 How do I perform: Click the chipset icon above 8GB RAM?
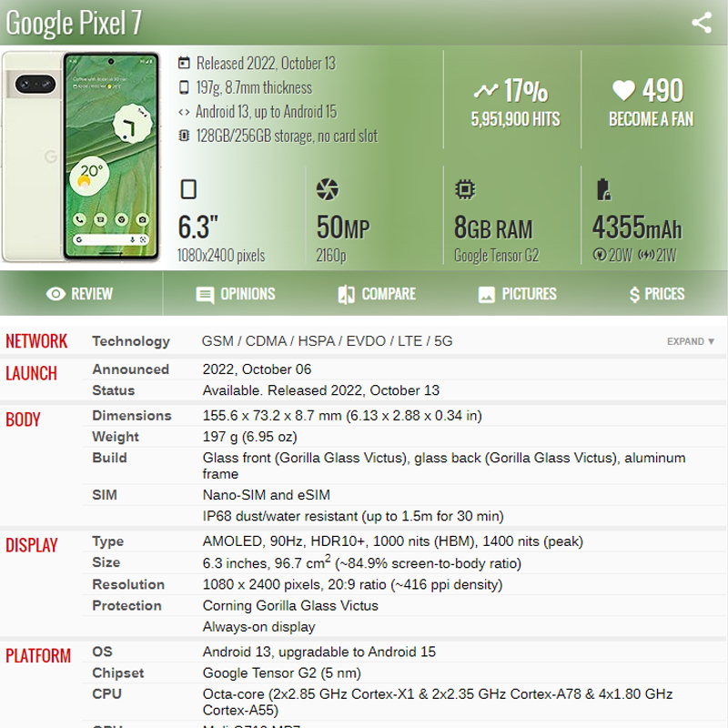(464, 189)
